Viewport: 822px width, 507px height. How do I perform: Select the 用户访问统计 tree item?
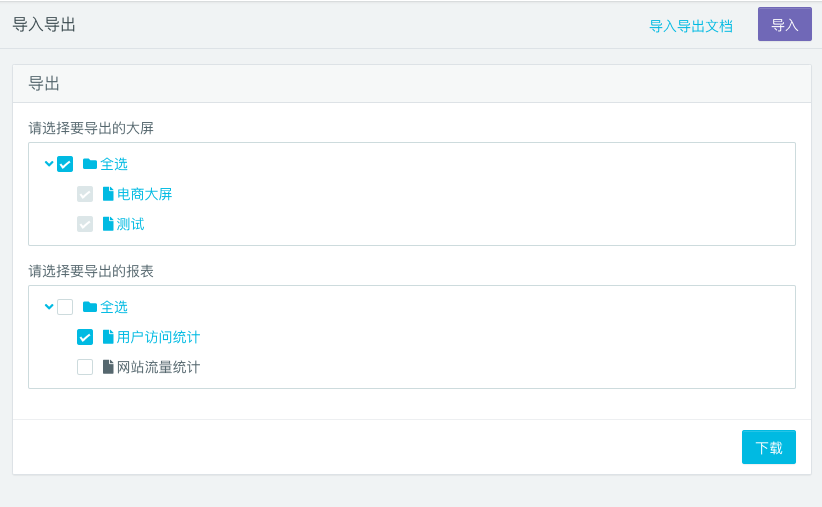[158, 337]
